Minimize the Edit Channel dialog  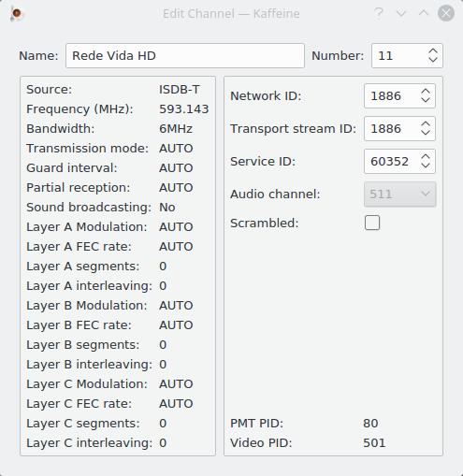[x=401, y=13]
